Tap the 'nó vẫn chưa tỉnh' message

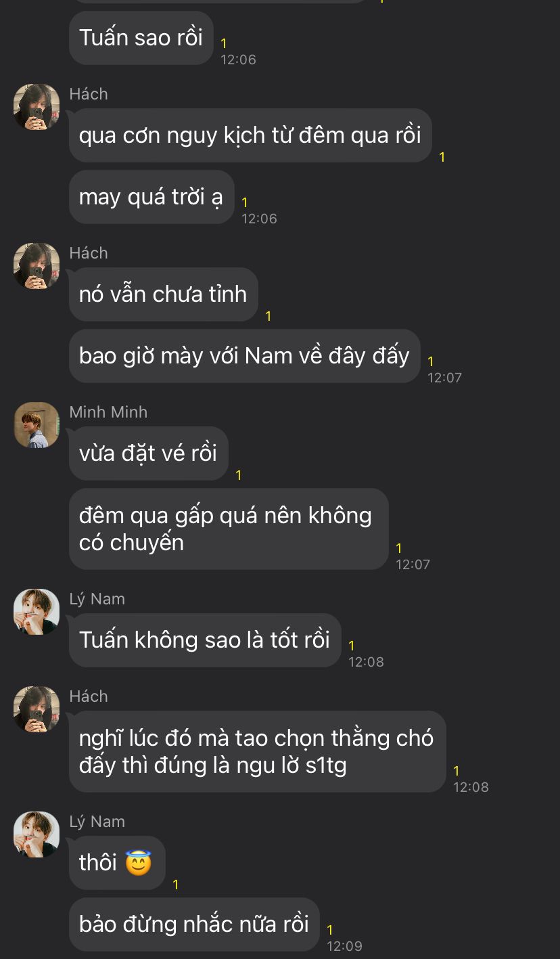164,294
